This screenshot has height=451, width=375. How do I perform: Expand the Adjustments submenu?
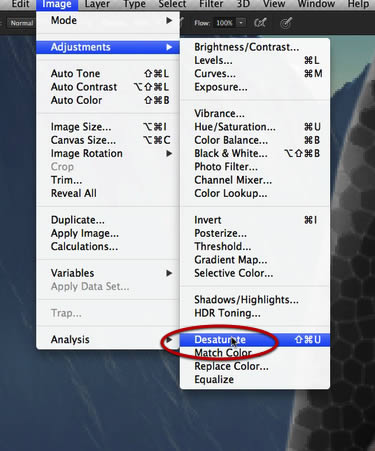[108, 47]
